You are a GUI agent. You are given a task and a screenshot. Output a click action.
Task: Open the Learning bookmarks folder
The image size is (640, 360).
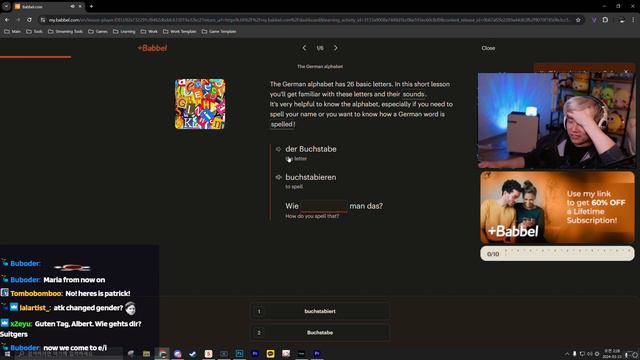tap(124, 31)
